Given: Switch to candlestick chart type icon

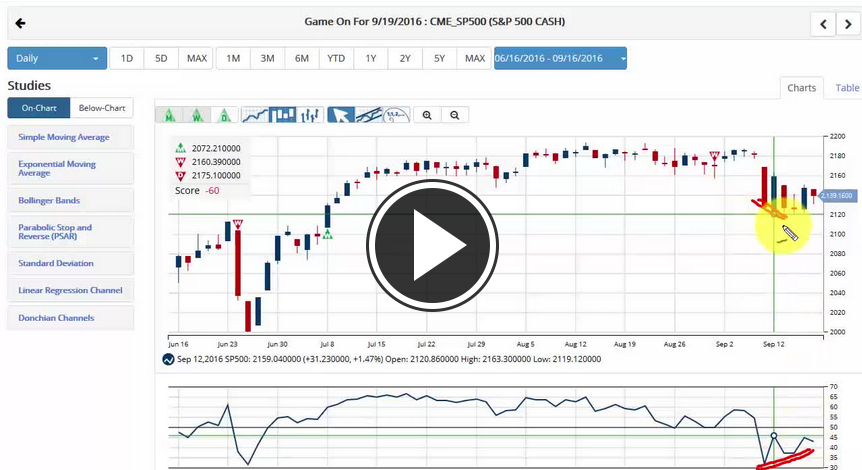Looking at the screenshot, I should pos(282,115).
